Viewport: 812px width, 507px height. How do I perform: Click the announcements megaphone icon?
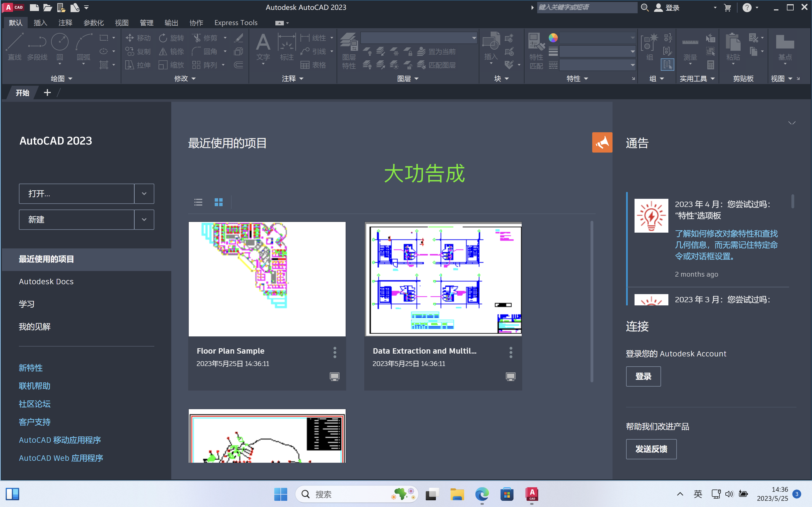tap(602, 142)
